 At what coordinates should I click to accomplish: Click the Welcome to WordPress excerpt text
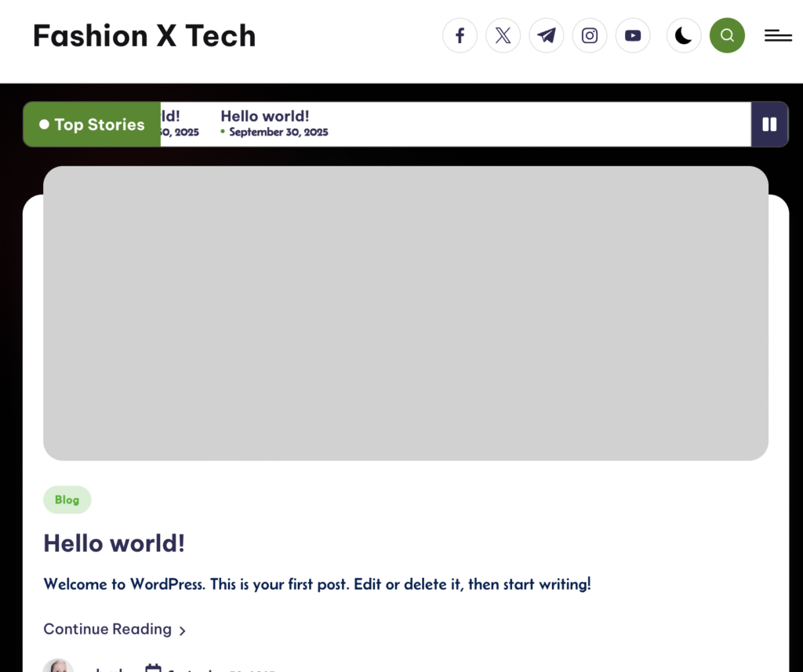[317, 584]
